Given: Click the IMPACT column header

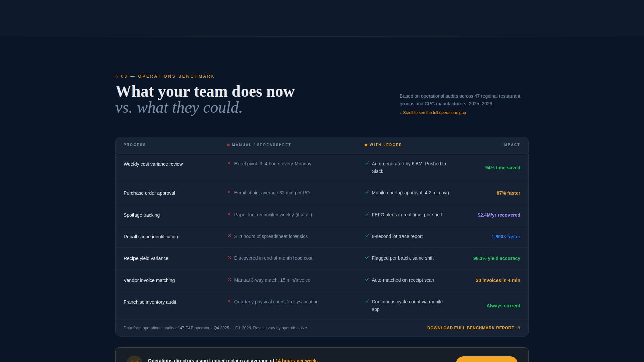Looking at the screenshot, I should [511, 145].
